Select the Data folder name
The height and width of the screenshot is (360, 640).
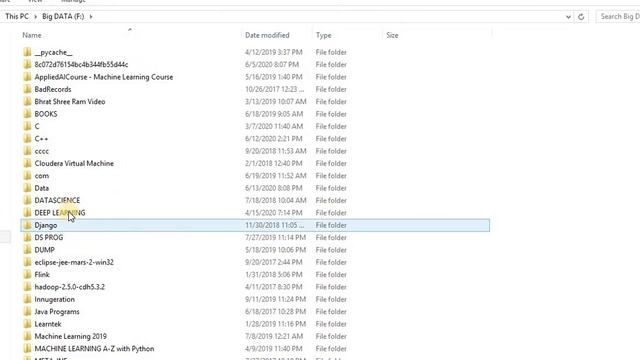tap(42, 188)
